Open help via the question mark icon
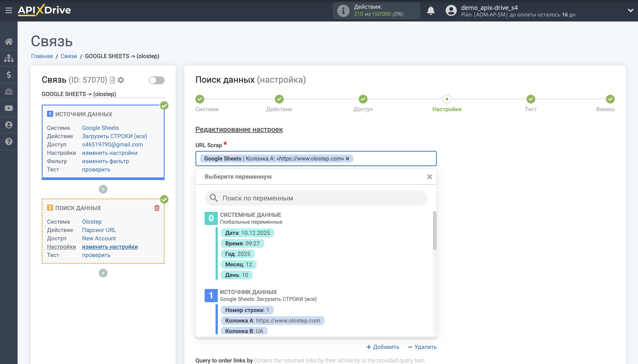 point(9,141)
